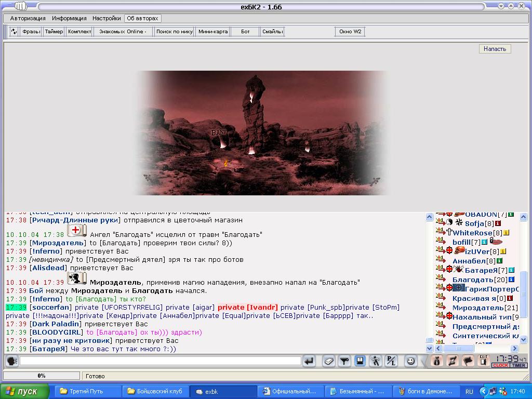Image resolution: width=532 pixels, height=399 pixels.
Task: Open the Фразы toolbar button
Action: tap(31, 32)
